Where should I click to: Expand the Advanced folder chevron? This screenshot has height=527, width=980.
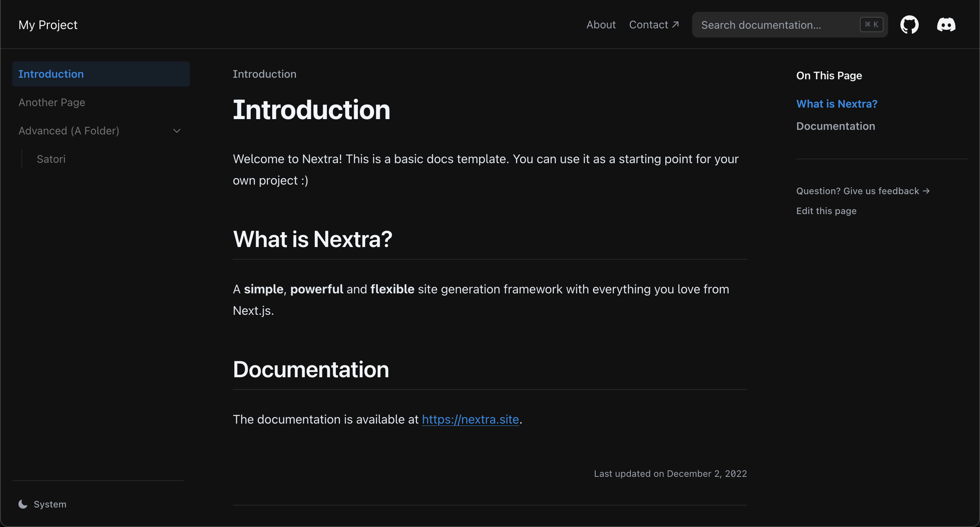click(176, 131)
